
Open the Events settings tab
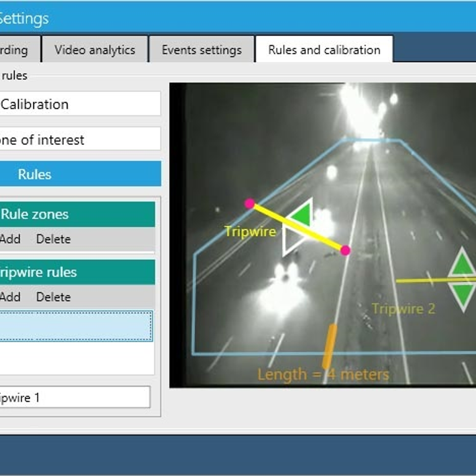(x=202, y=50)
